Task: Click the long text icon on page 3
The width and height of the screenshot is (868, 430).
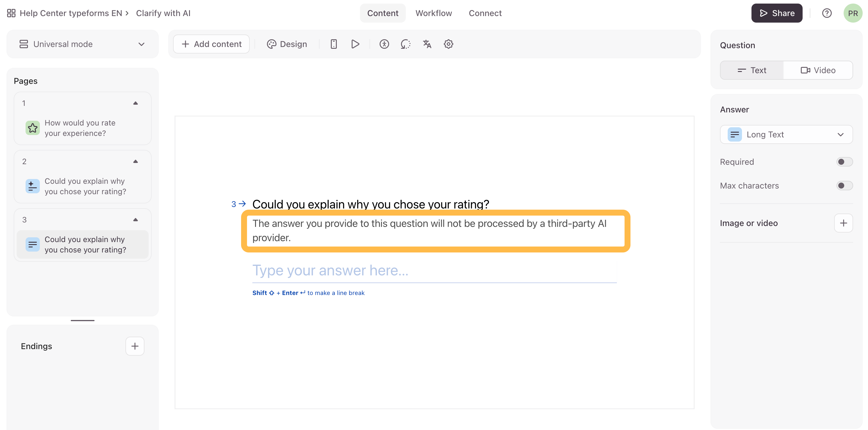Action: tap(33, 245)
